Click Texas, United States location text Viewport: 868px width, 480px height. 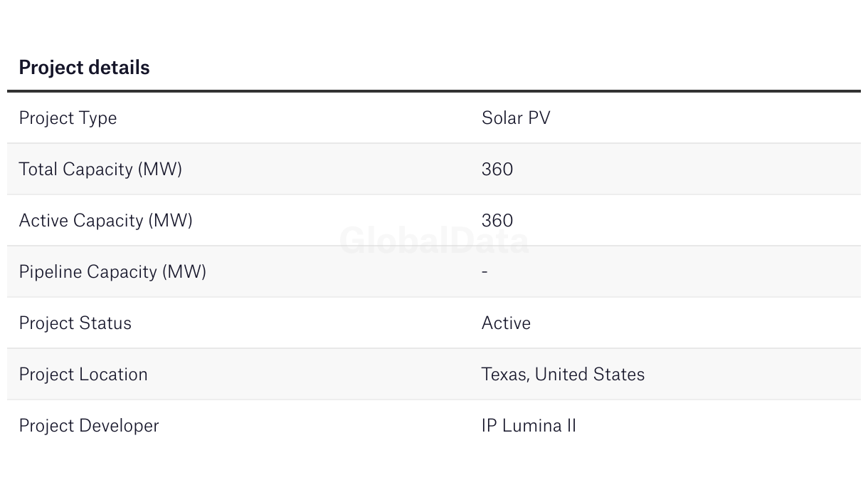tap(563, 374)
